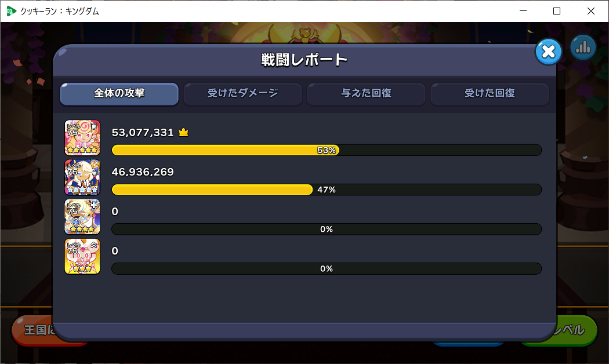Open the 与えた回復 tab

click(366, 93)
